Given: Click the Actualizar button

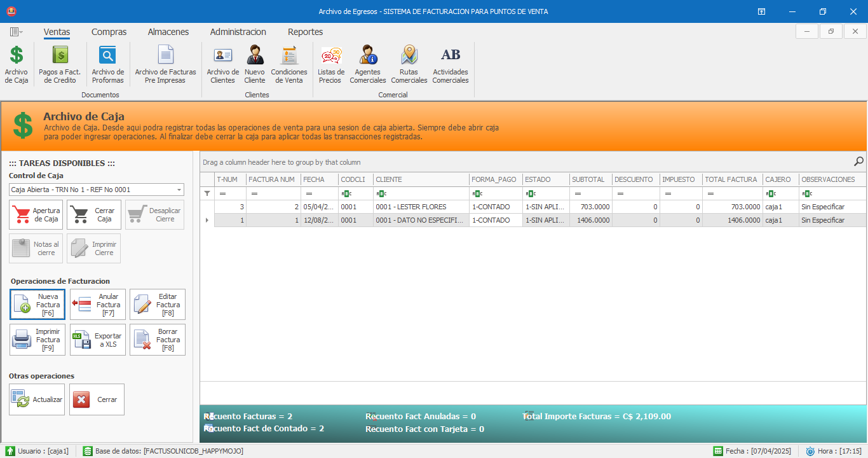Looking at the screenshot, I should tap(37, 399).
